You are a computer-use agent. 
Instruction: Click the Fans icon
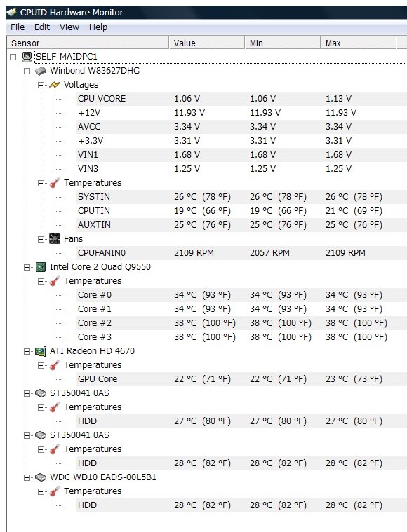pyautogui.click(x=55, y=239)
